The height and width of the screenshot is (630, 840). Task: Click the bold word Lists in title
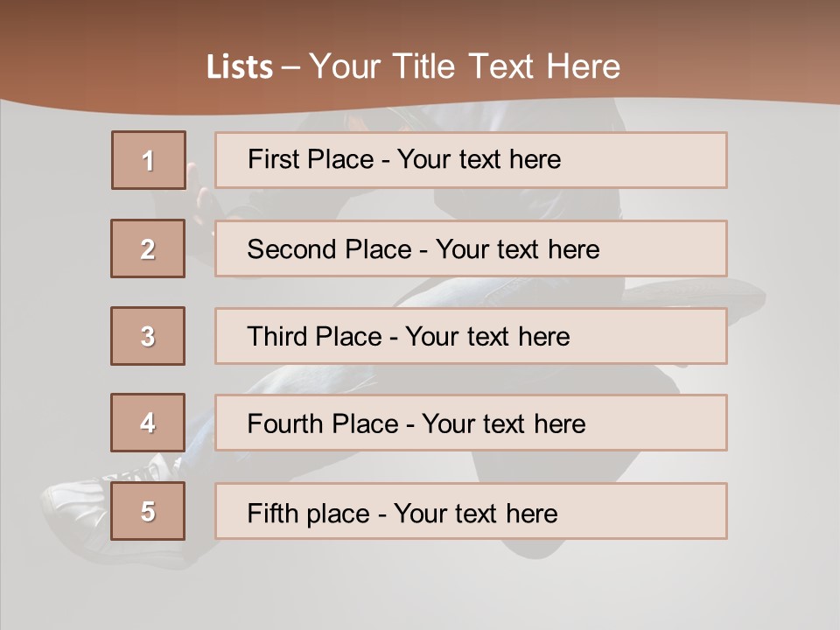click(x=240, y=67)
